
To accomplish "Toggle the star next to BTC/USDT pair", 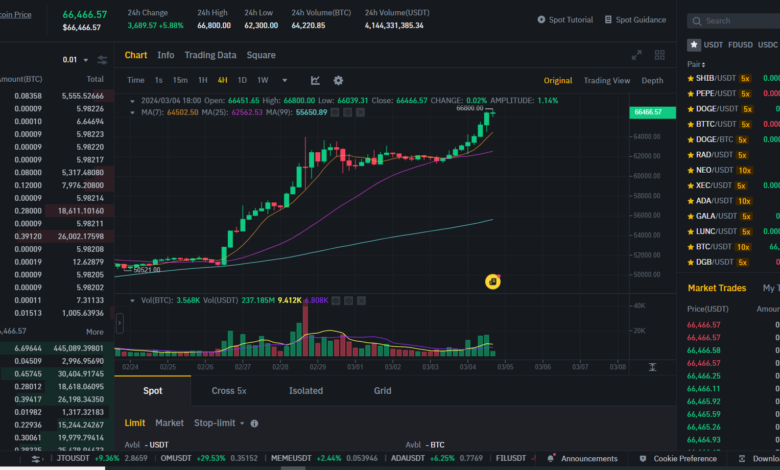I will (690, 246).
